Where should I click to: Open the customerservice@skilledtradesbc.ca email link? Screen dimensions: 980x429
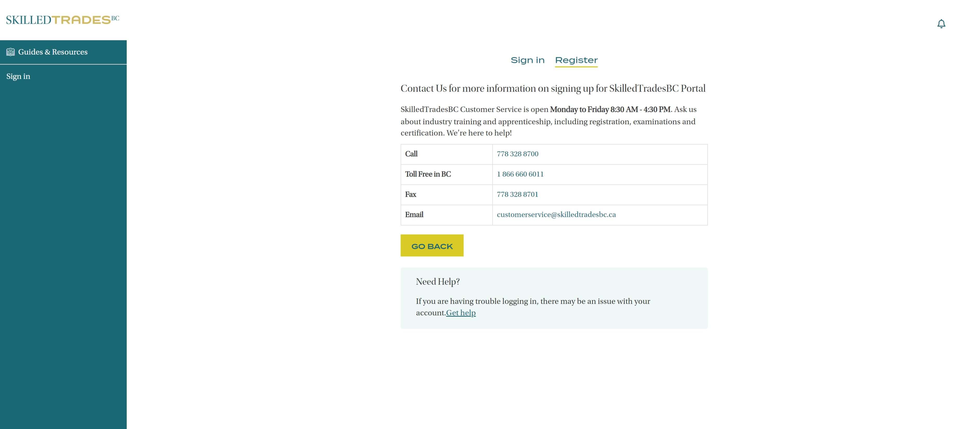[x=556, y=214]
